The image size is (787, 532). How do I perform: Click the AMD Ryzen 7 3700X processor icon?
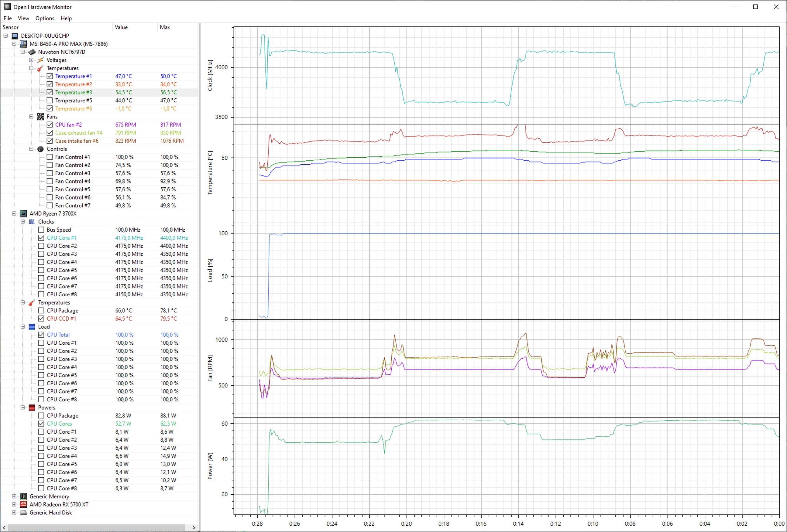click(x=23, y=213)
